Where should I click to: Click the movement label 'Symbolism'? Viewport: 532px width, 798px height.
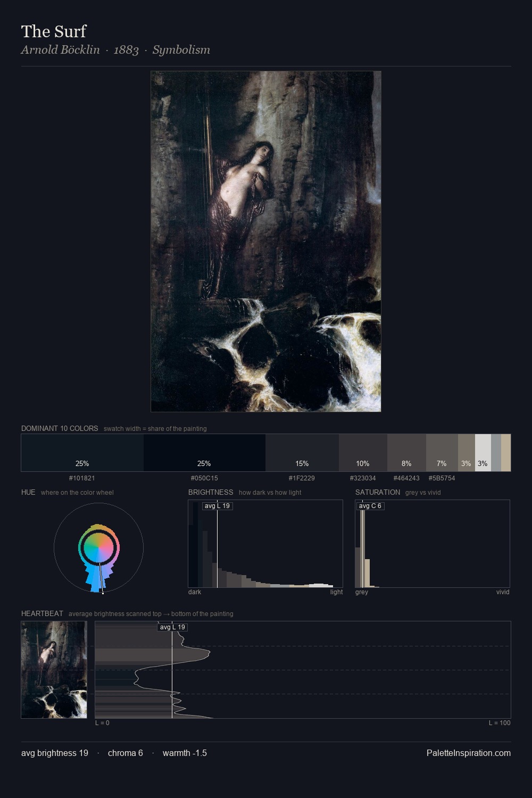(x=181, y=50)
